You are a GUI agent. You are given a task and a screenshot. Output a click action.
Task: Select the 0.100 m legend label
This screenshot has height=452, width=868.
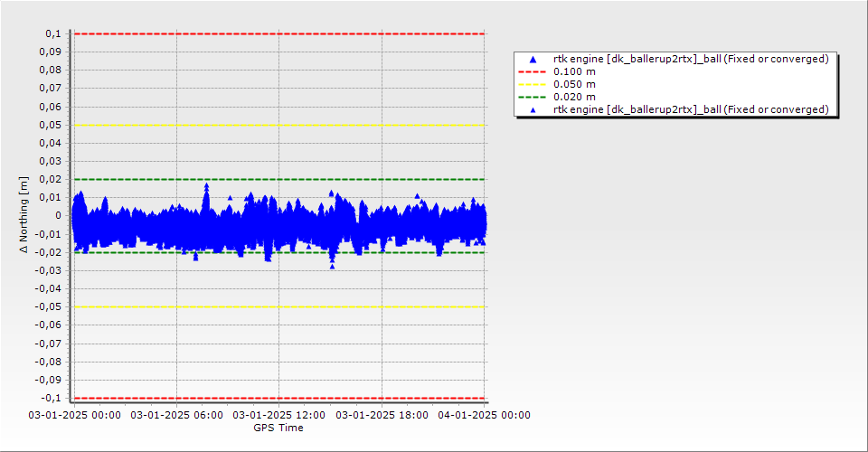(575, 71)
